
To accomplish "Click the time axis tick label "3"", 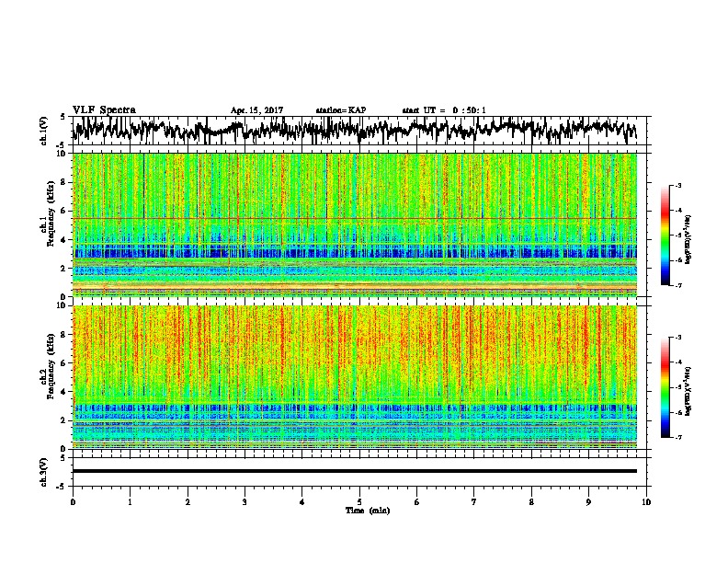I will click(245, 502).
